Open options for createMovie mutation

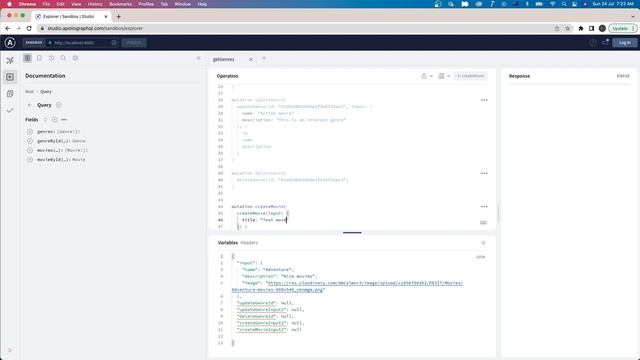tap(484, 207)
